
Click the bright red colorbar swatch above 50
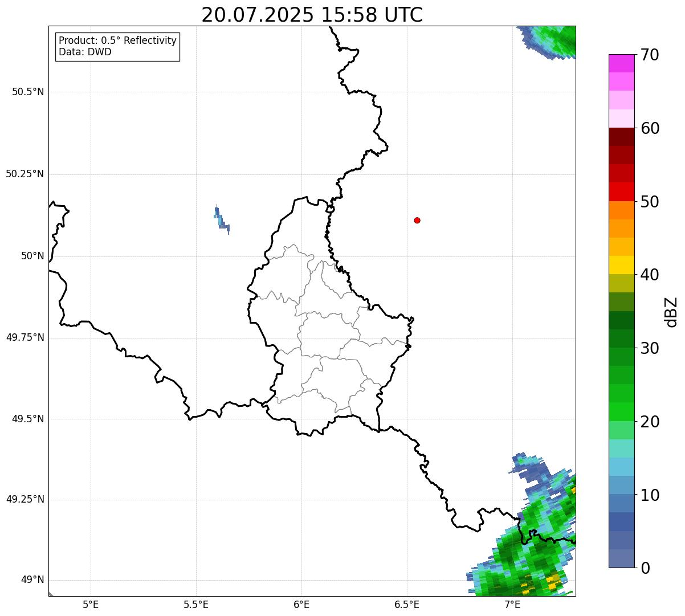pyautogui.click(x=621, y=192)
